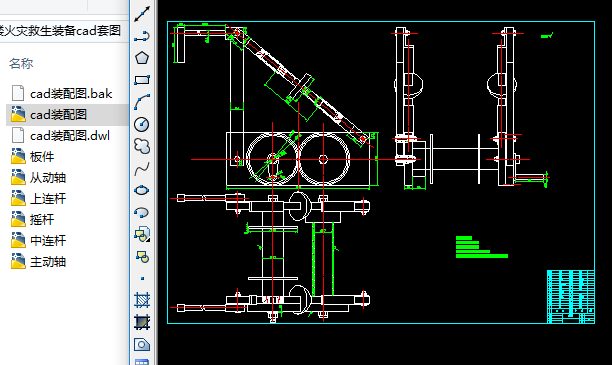
Task: Click the 名称 column header
Action: point(21,63)
